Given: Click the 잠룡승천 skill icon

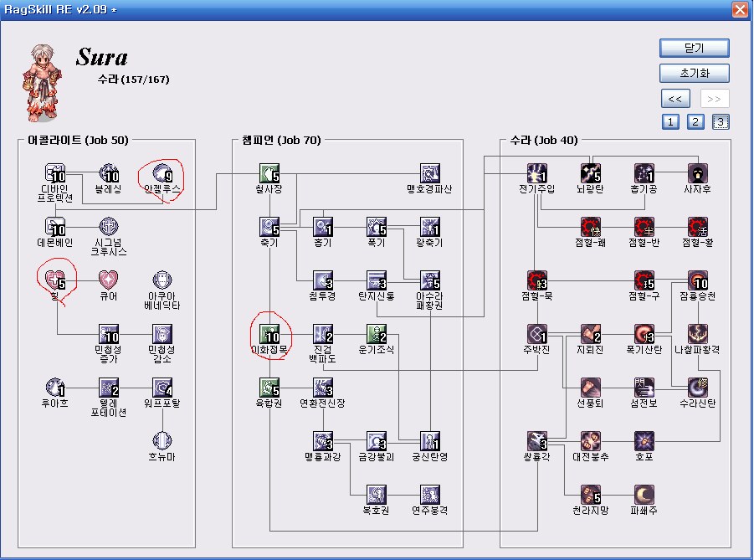Looking at the screenshot, I should click(698, 280).
